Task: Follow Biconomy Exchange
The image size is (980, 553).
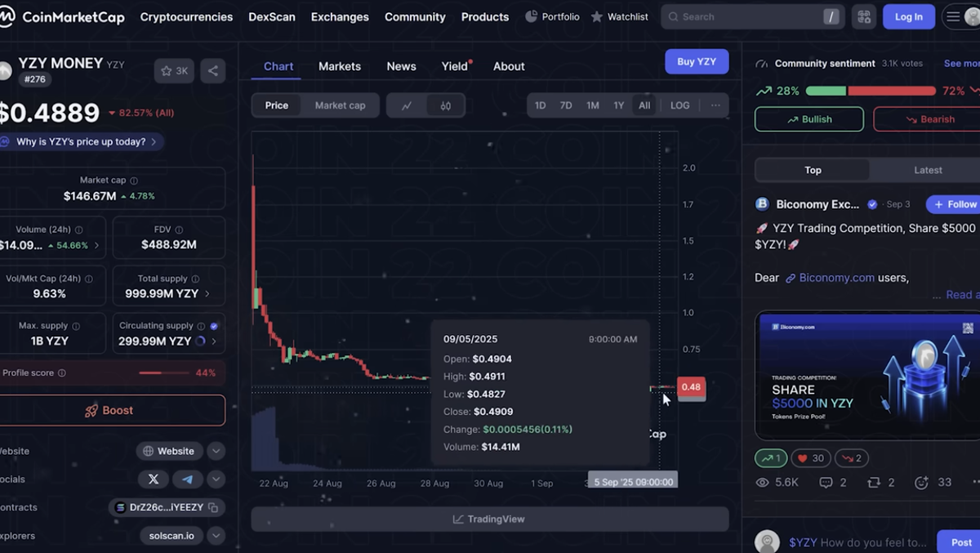Action: pyautogui.click(x=954, y=204)
